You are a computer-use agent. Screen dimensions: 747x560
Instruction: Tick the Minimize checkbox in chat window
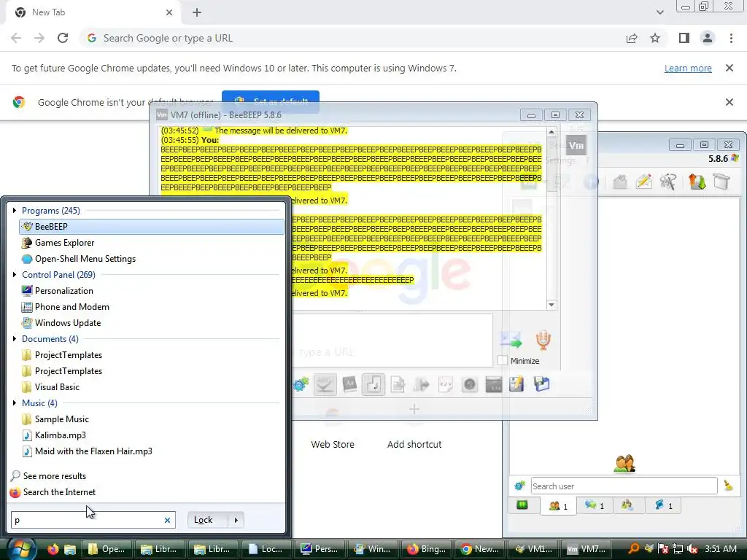503,361
